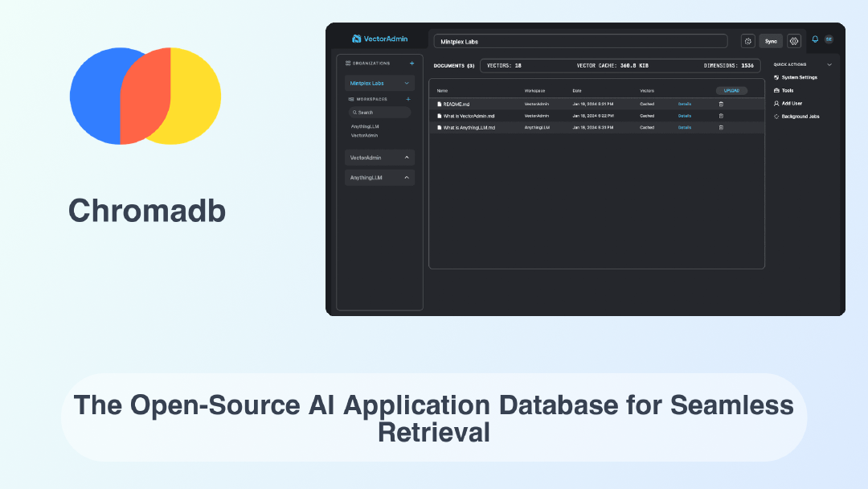Click the VectorAdmin logo icon

click(x=357, y=39)
